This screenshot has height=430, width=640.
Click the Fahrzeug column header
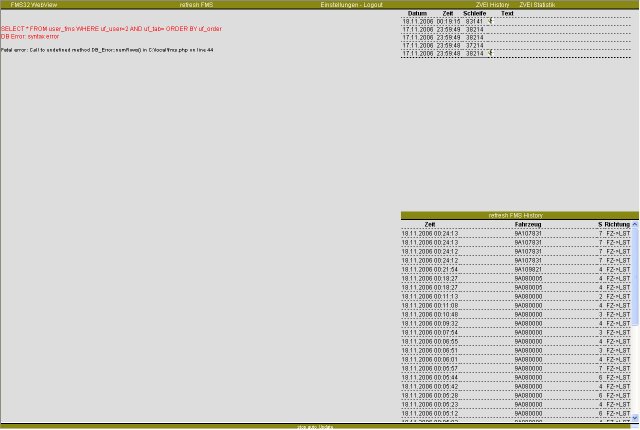pyautogui.click(x=528, y=224)
